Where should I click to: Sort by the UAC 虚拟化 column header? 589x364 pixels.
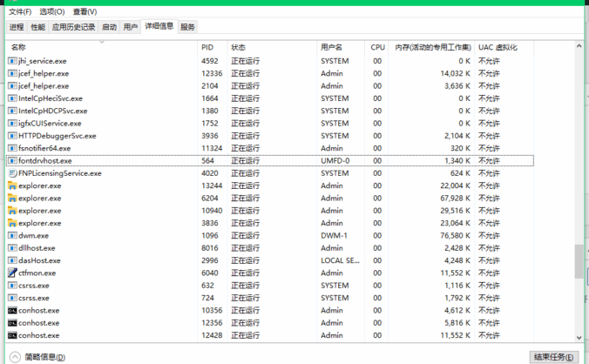tap(504, 47)
